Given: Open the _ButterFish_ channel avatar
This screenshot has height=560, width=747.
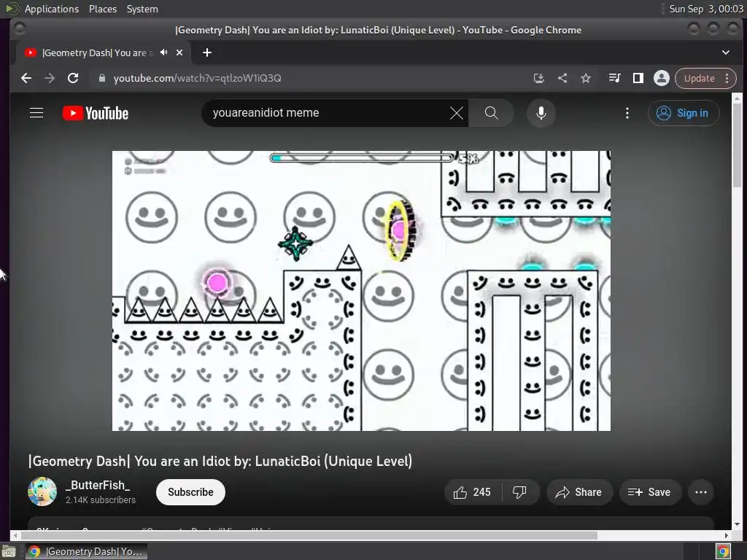Looking at the screenshot, I should click(x=42, y=491).
